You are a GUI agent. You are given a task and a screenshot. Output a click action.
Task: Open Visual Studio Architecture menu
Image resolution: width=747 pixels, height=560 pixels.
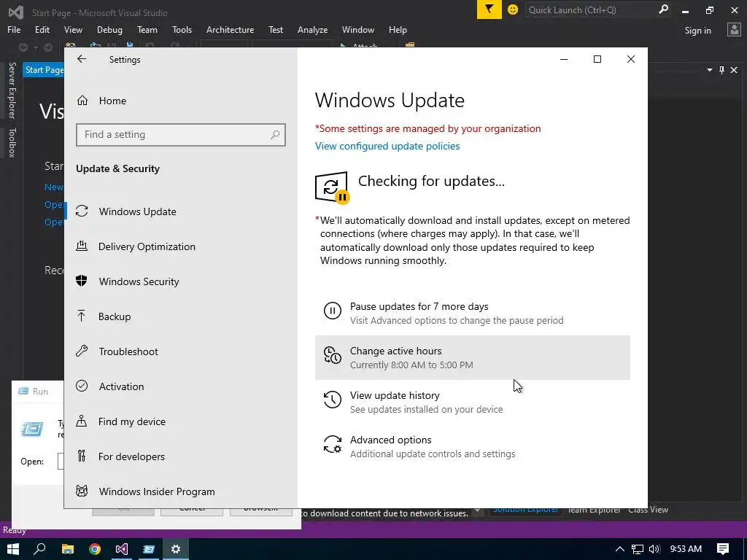click(230, 29)
